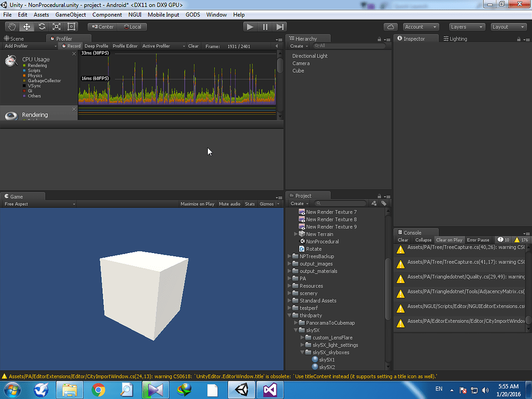Select the Hand tool in toolbar

[x=11, y=26]
